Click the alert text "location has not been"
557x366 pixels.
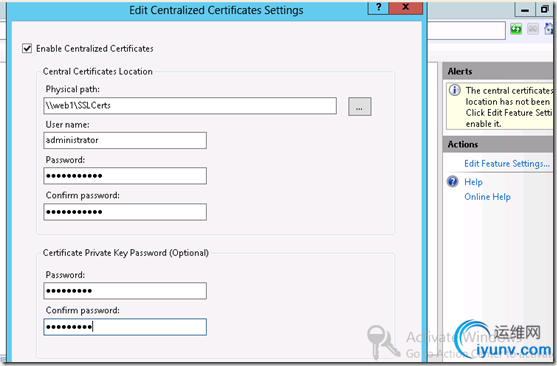[x=508, y=102]
